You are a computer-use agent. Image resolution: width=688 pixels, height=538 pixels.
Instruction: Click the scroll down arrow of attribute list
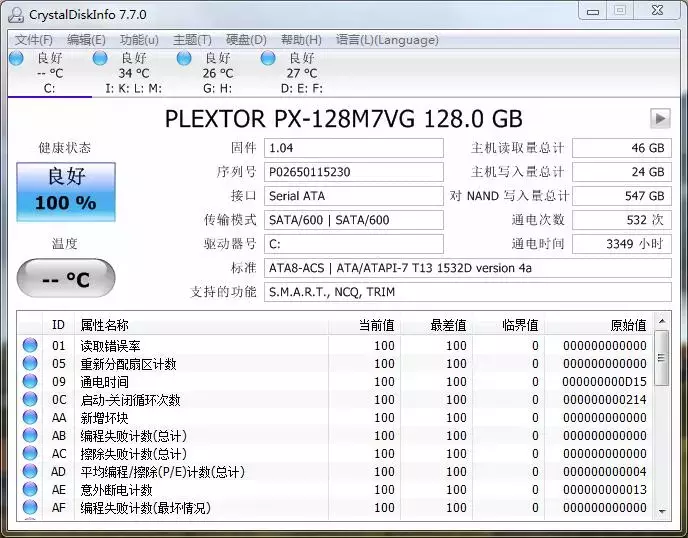click(x=662, y=510)
